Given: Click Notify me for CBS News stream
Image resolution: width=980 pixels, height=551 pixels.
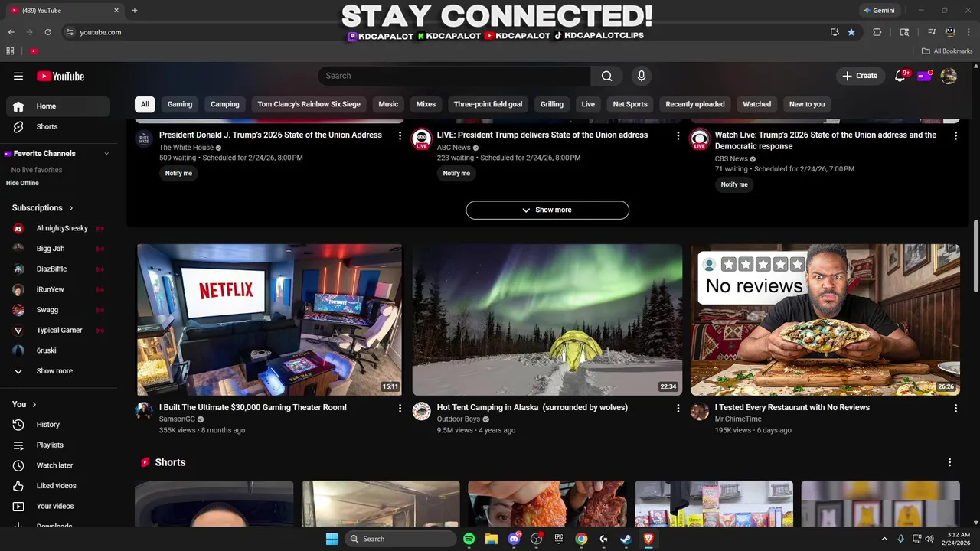Looking at the screenshot, I should pos(734,184).
